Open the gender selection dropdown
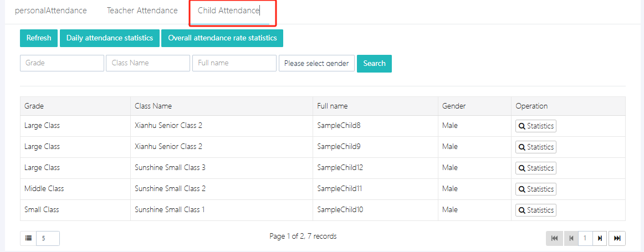644x252 pixels. pos(316,63)
